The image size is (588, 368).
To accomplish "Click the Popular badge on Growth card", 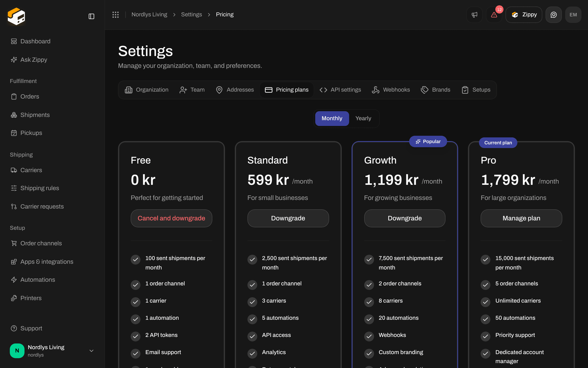I will pos(428,141).
